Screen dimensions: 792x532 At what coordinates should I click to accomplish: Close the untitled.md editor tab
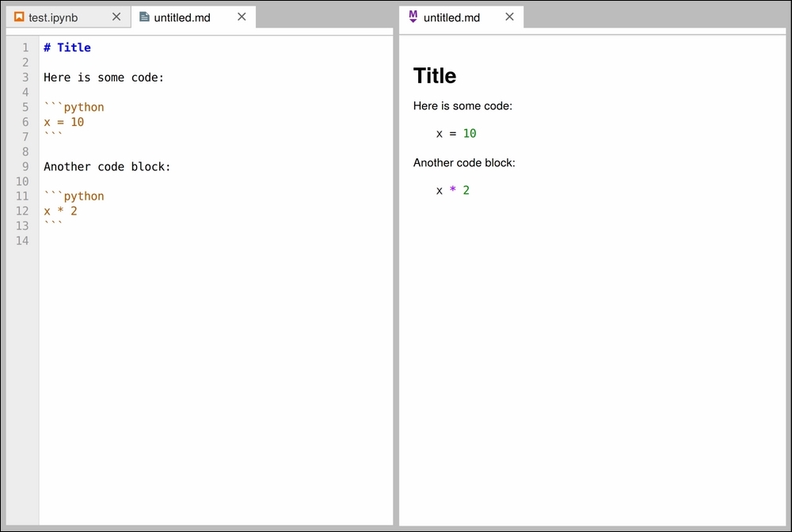[242, 17]
